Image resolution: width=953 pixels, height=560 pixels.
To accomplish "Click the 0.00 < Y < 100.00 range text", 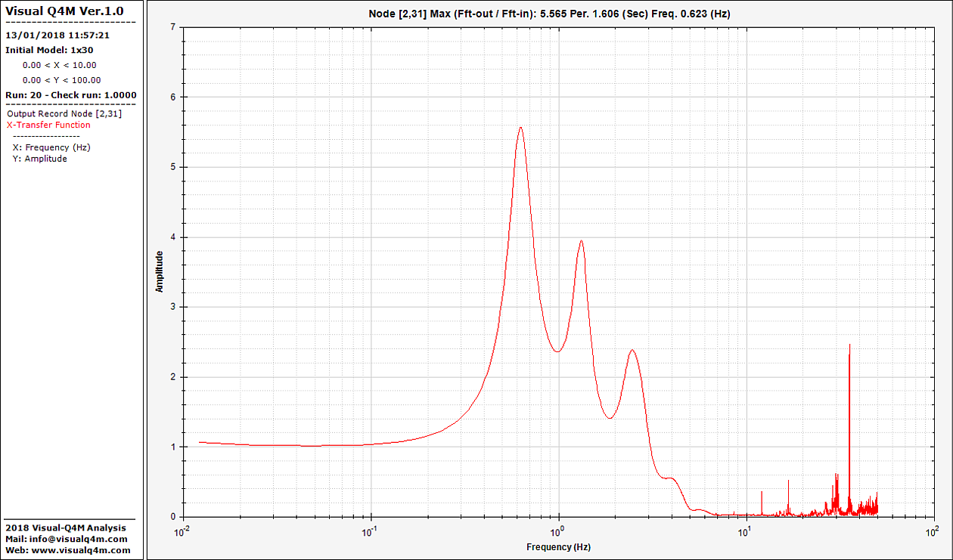I will coord(61,80).
